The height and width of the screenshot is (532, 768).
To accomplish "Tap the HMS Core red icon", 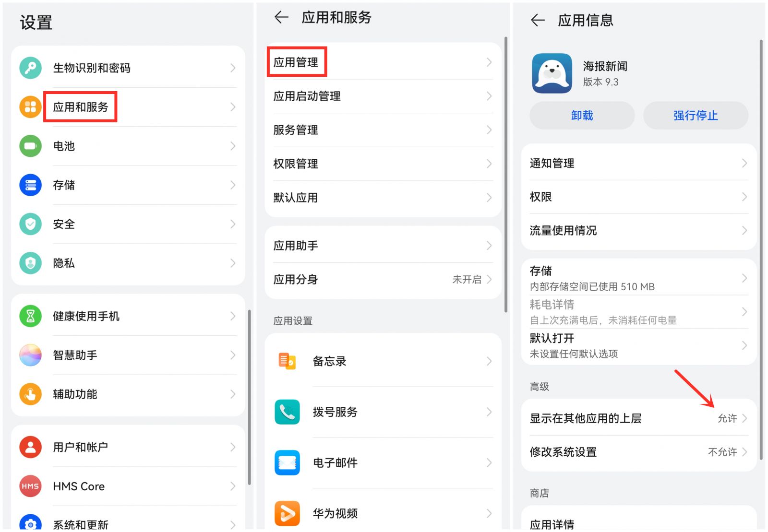I will coord(30,486).
